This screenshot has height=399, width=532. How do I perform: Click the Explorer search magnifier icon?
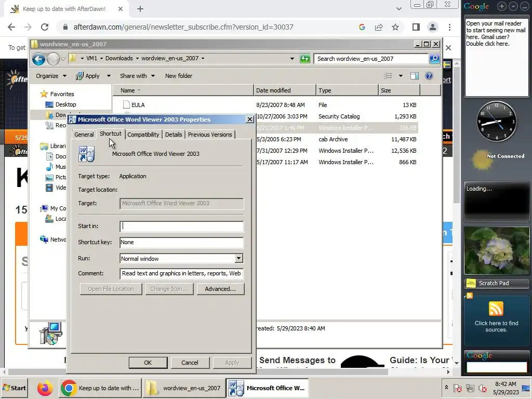pos(435,59)
